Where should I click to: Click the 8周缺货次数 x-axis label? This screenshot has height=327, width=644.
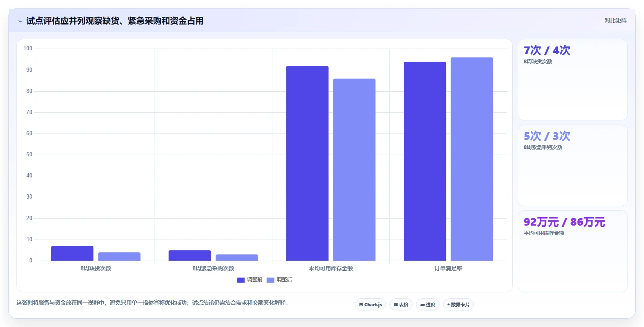pos(96,268)
